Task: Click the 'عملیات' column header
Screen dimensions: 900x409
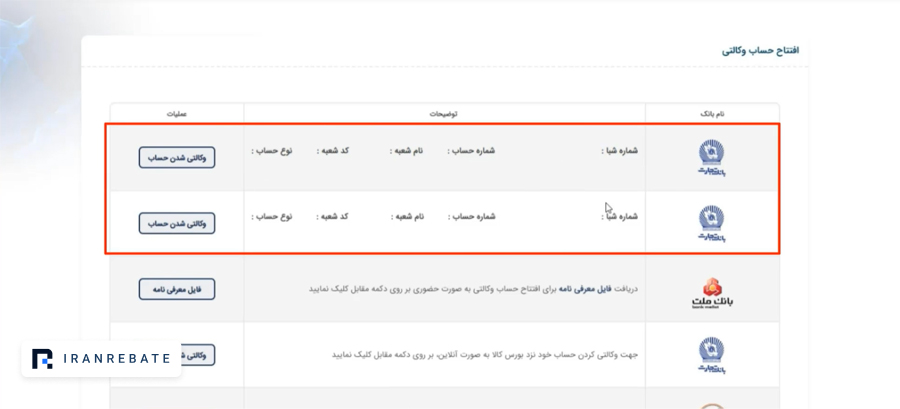Action: point(177,114)
